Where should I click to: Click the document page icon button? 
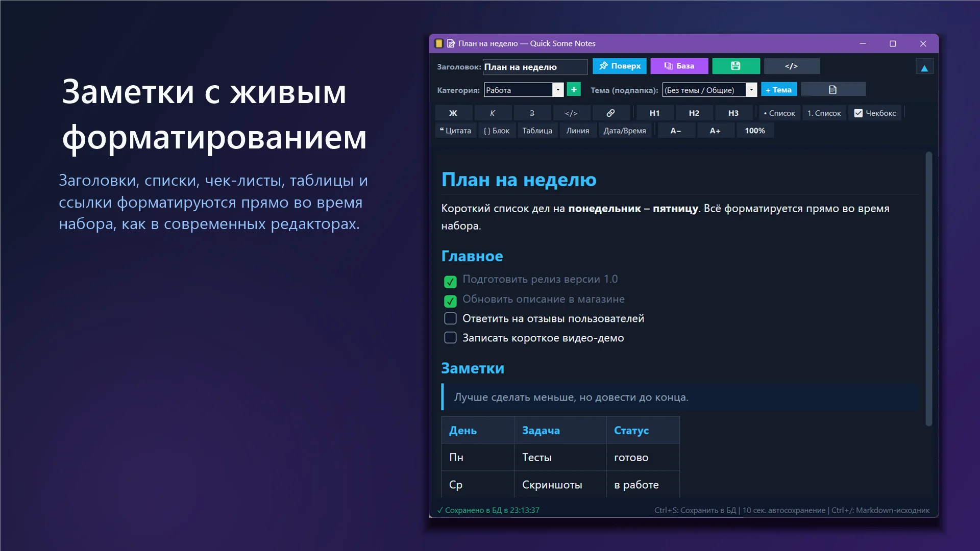click(833, 90)
